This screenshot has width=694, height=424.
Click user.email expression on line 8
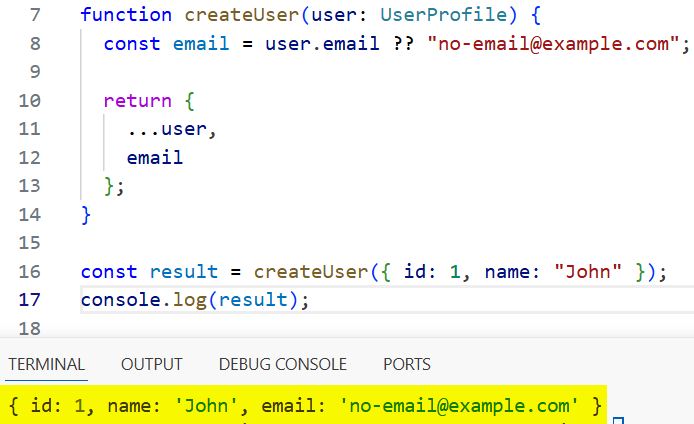322,44
